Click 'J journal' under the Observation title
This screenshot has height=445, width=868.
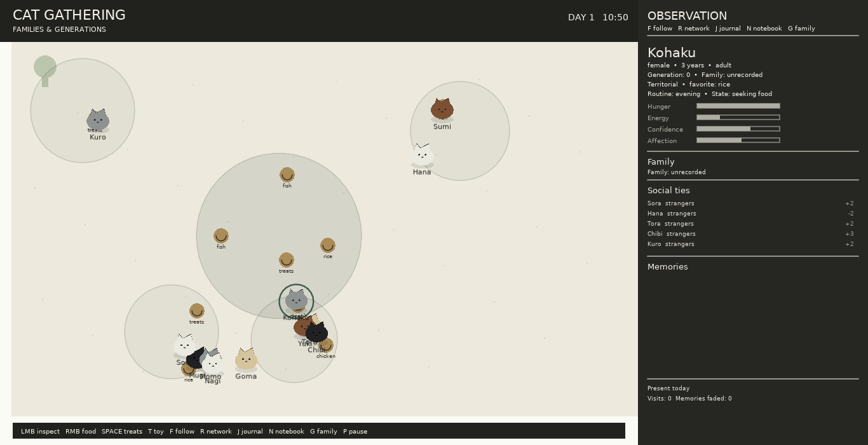tap(728, 29)
